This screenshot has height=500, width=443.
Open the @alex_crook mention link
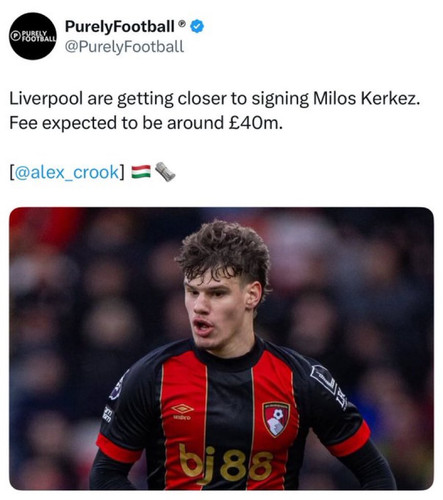click(67, 172)
